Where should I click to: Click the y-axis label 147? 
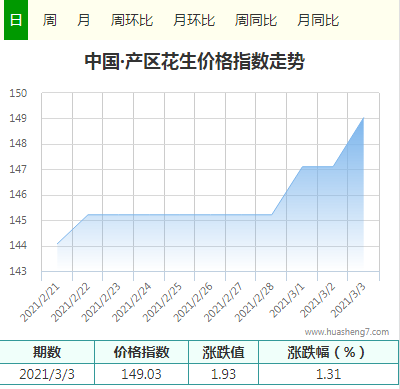(x=18, y=169)
